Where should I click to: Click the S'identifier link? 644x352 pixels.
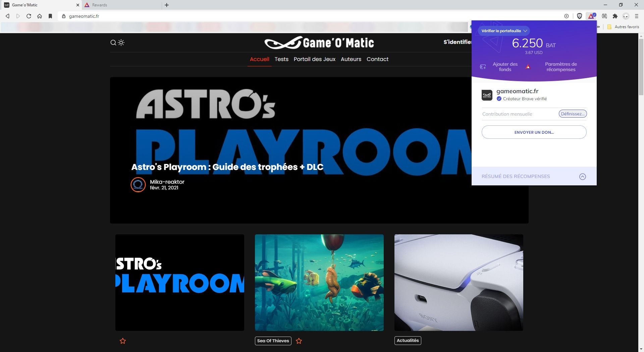458,42
